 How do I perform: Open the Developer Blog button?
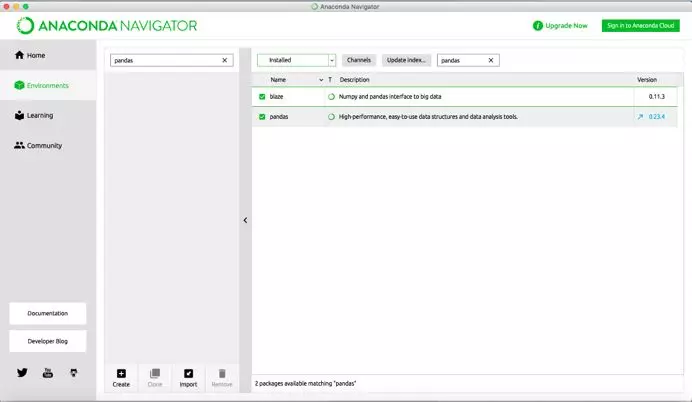click(48, 341)
